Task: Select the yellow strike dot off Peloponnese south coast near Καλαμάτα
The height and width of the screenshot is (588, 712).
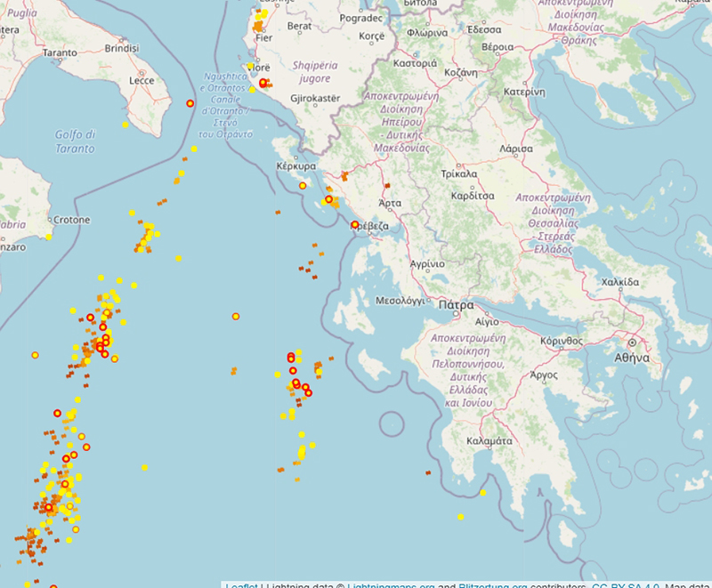Action: (482, 493)
